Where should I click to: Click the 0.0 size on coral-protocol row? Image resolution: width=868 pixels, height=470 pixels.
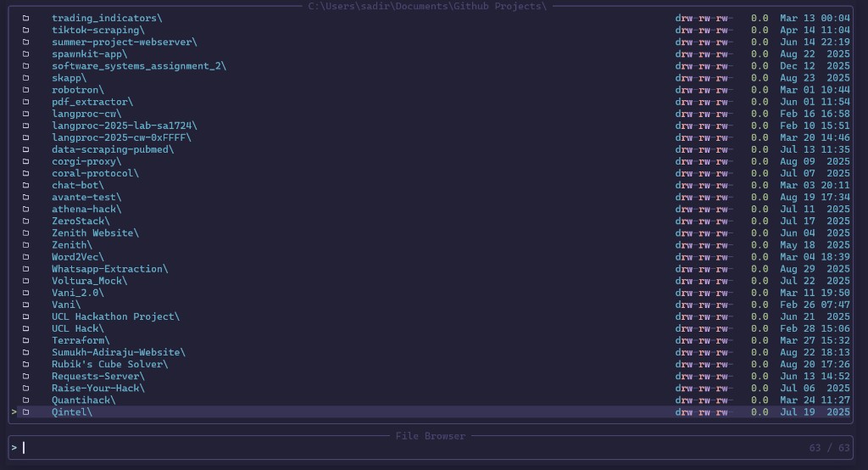pos(759,173)
